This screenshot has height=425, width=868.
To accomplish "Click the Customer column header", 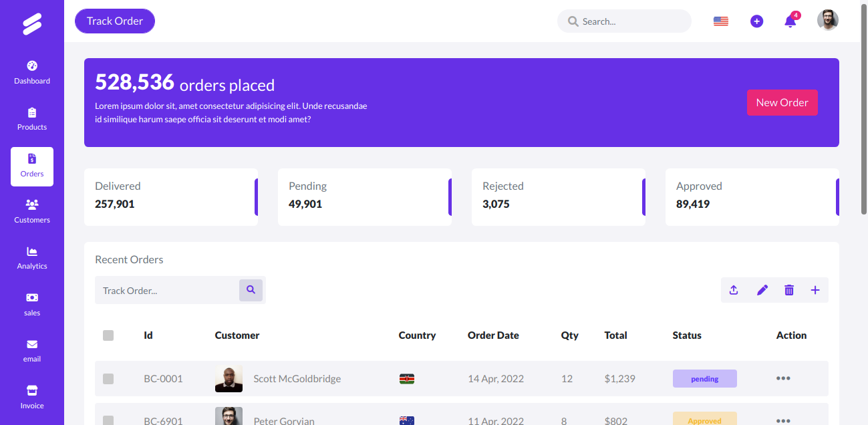I will pos(237,335).
